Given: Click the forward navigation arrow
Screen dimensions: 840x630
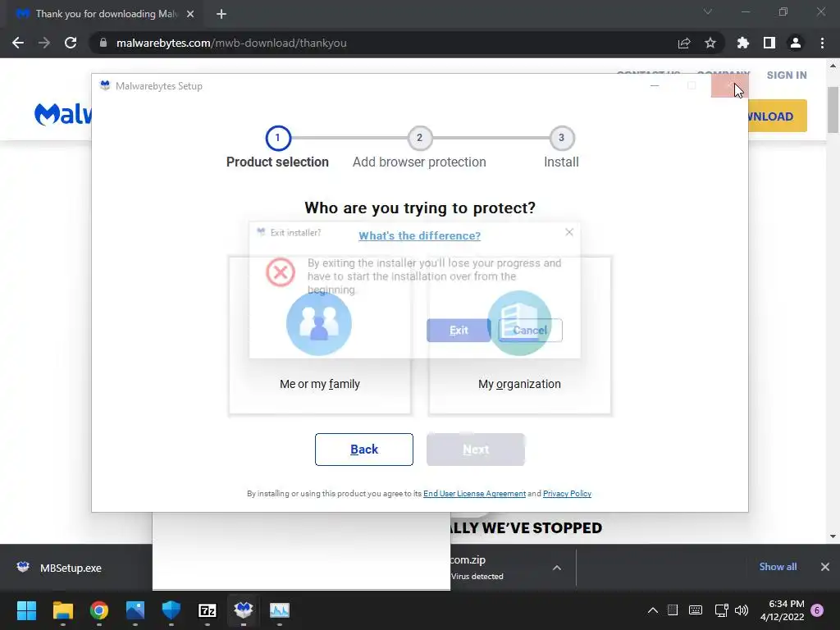Looking at the screenshot, I should click(44, 43).
